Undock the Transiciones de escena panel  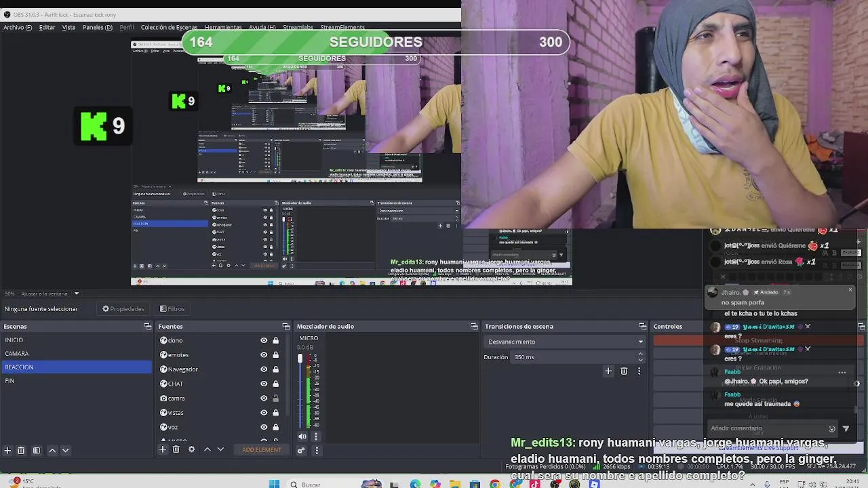(642, 326)
